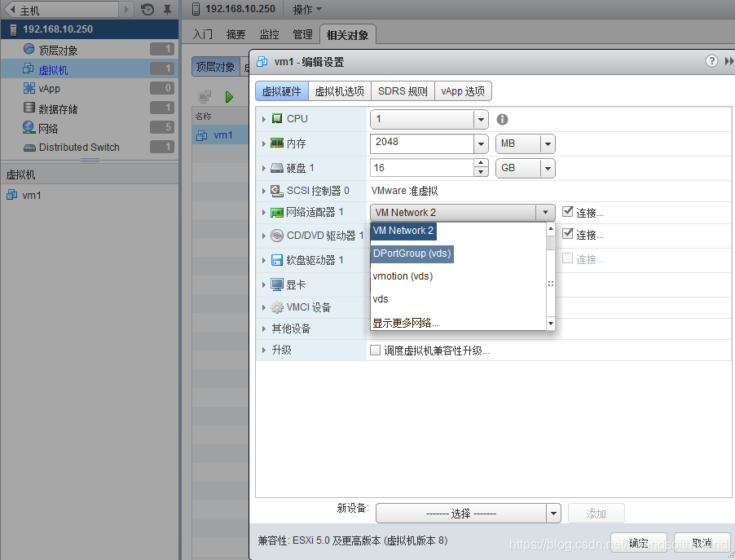Click the network adapter 1 icon
The image size is (735, 560).
[x=277, y=213]
